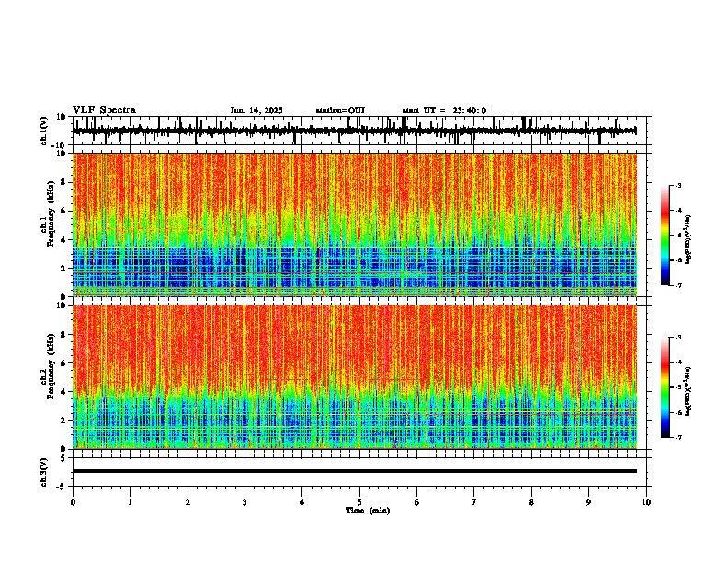Click the "-3" top value on the ch.1 color bar

point(678,185)
